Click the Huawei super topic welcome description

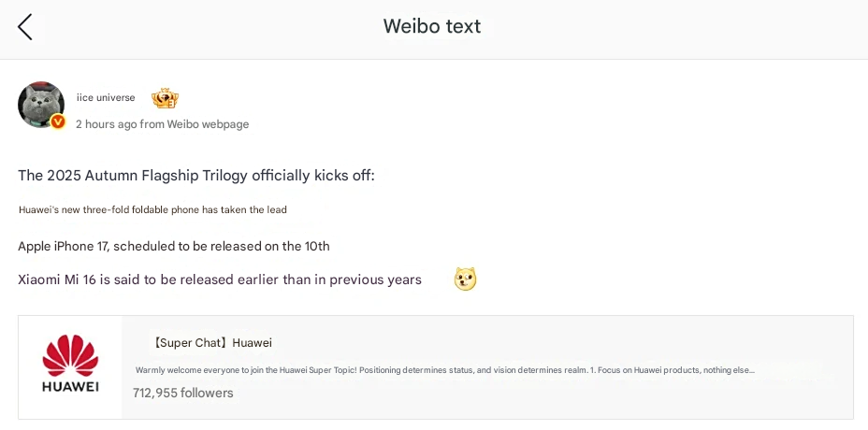coord(444,370)
